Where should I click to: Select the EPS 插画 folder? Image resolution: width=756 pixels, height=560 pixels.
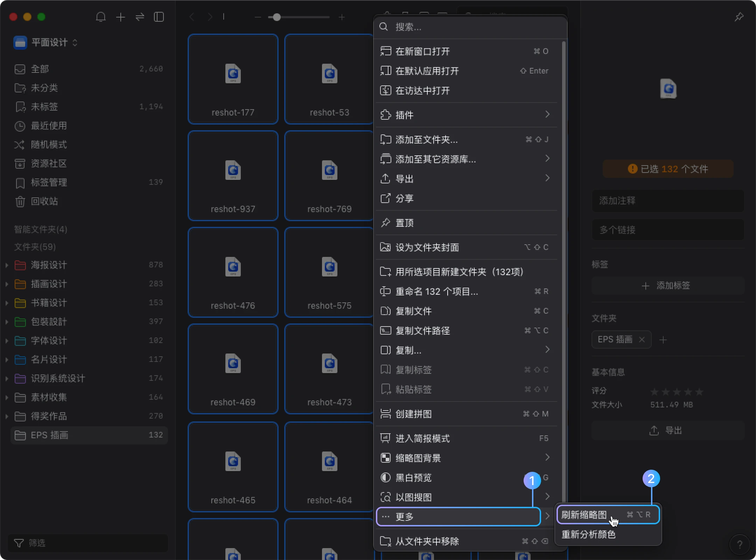[89, 435]
